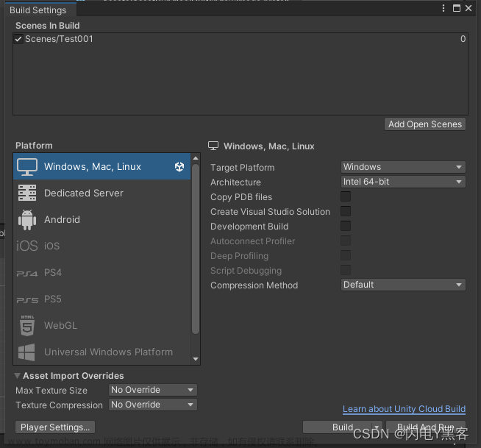481x448 pixels.
Task: Click the Texture Compression label
Action: (59, 405)
